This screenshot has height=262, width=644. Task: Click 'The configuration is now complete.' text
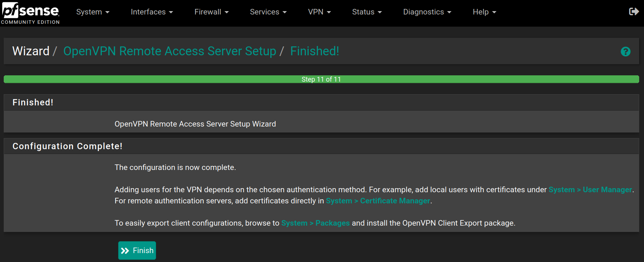click(x=175, y=167)
